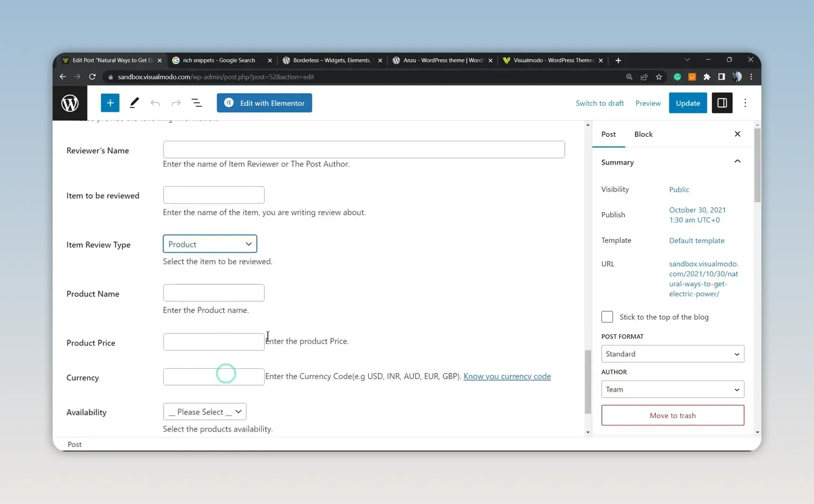Click Edit with Elementor button
This screenshot has width=814, height=504.
tap(264, 103)
